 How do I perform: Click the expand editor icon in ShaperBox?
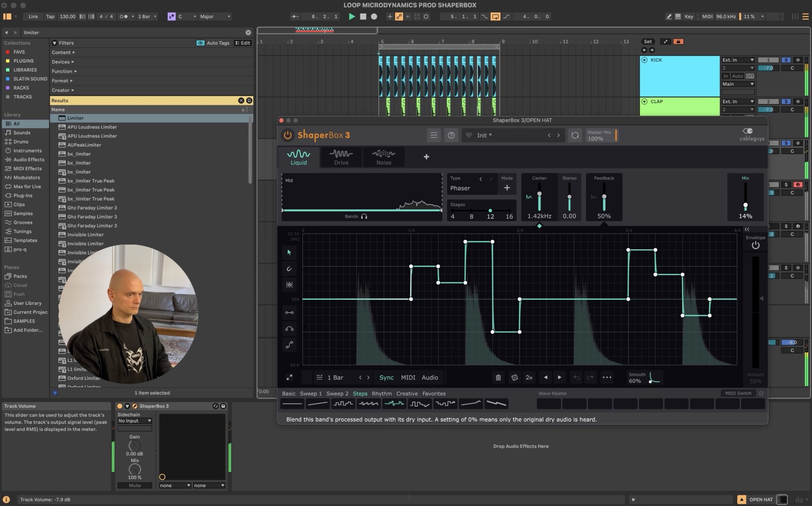click(289, 378)
